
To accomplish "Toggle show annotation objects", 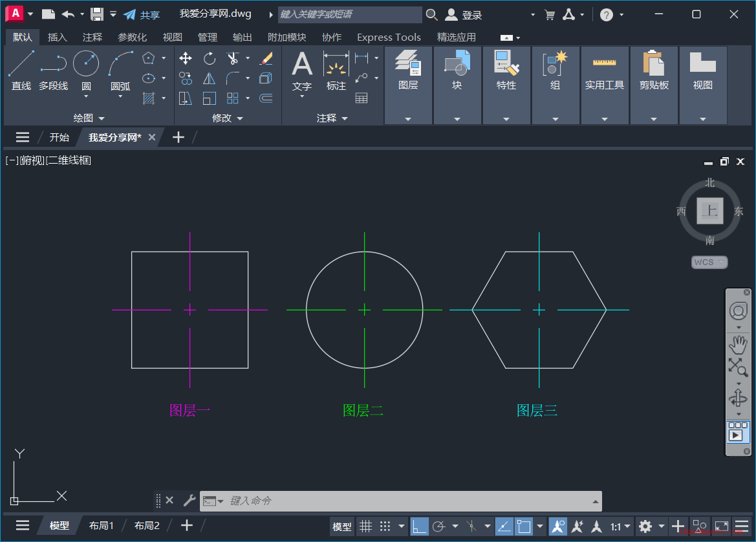I will coord(558,526).
